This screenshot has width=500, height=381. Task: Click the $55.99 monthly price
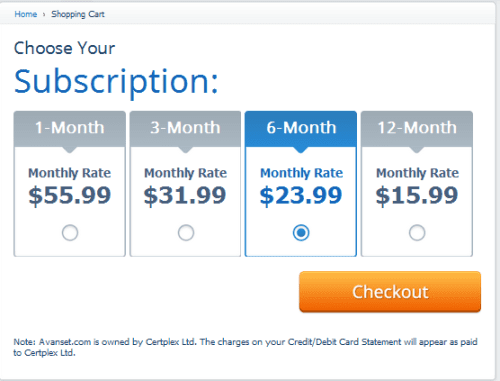coord(70,196)
